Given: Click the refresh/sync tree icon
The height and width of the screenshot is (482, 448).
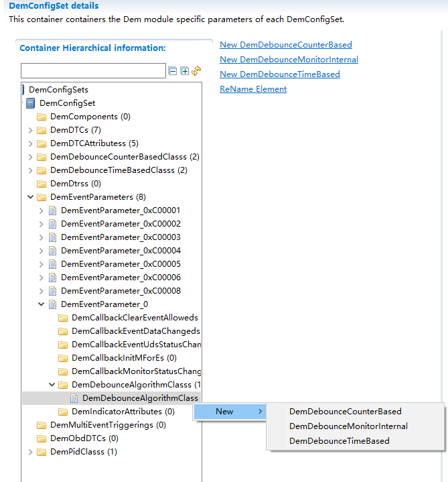Looking at the screenshot, I should click(x=196, y=71).
